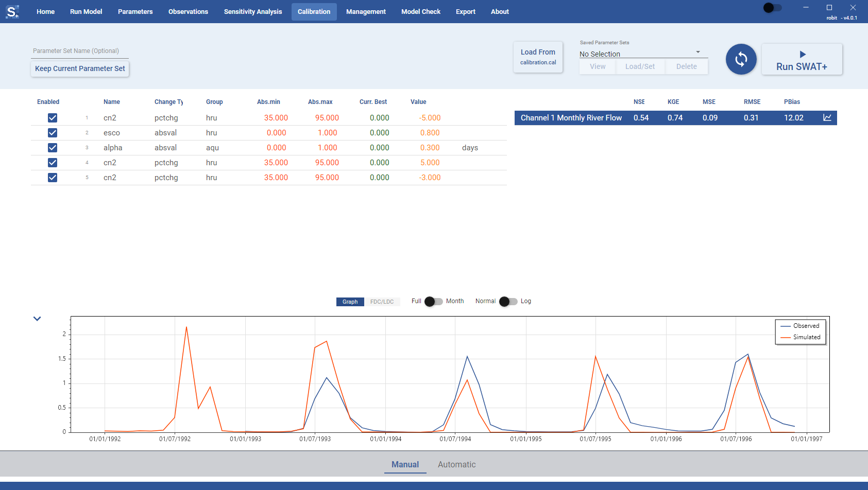
Task: Uncheck the Enabled checkbox for alpha
Action: 53,148
